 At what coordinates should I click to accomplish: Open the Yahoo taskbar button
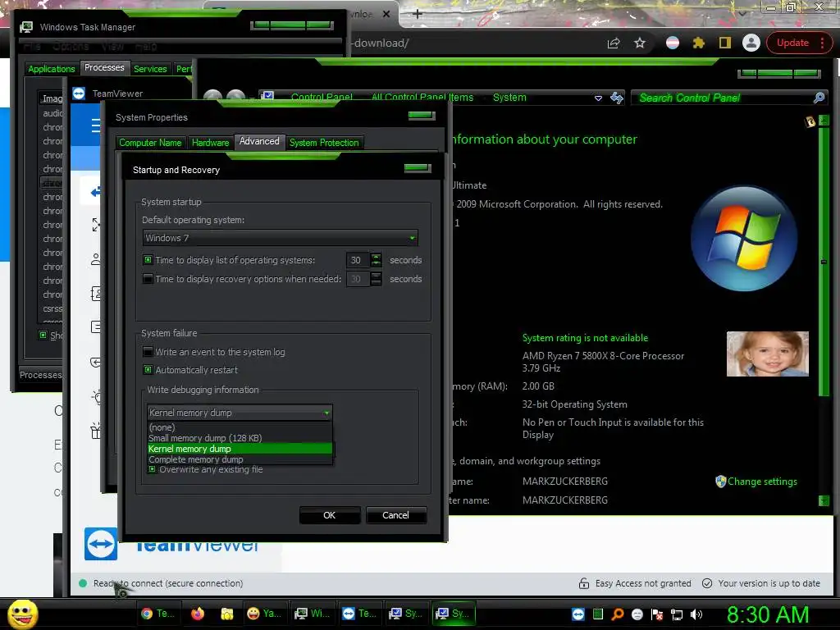[x=265, y=614]
